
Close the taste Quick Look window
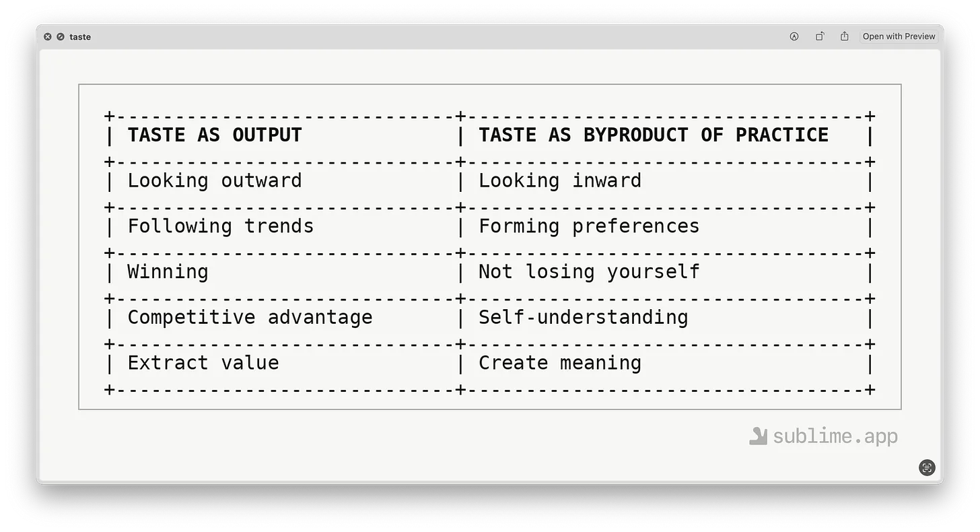48,37
